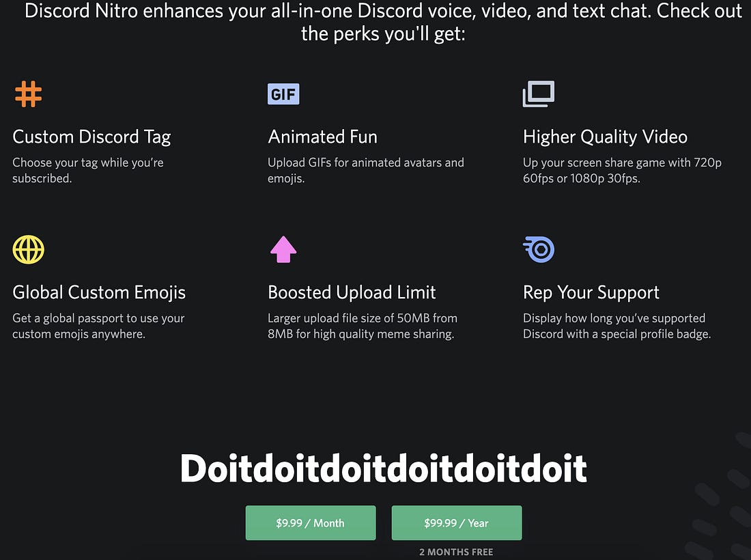This screenshot has width=751, height=560.
Task: Click the 720p 60fps screen share description
Action: click(x=622, y=171)
